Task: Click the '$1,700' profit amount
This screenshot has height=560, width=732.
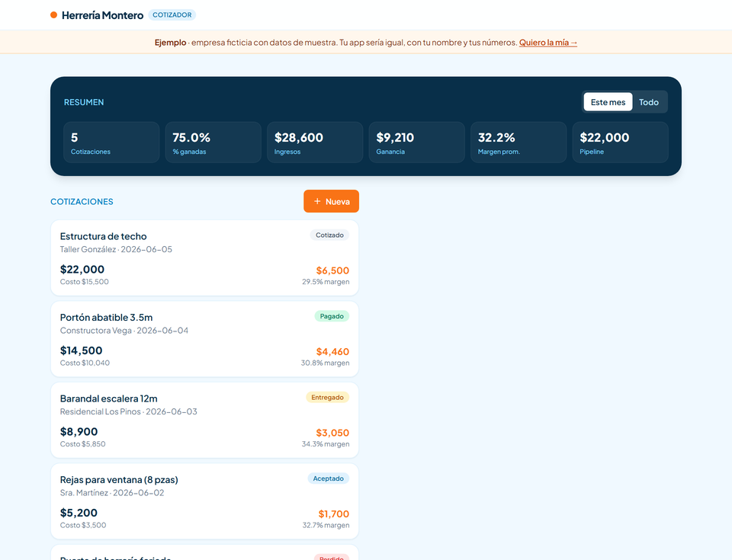Action: point(334,514)
